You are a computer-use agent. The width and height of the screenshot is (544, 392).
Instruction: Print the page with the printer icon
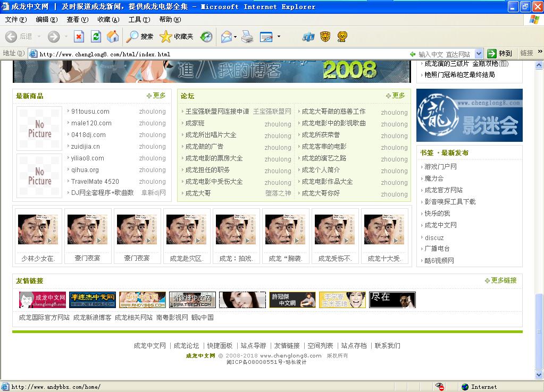[247, 37]
